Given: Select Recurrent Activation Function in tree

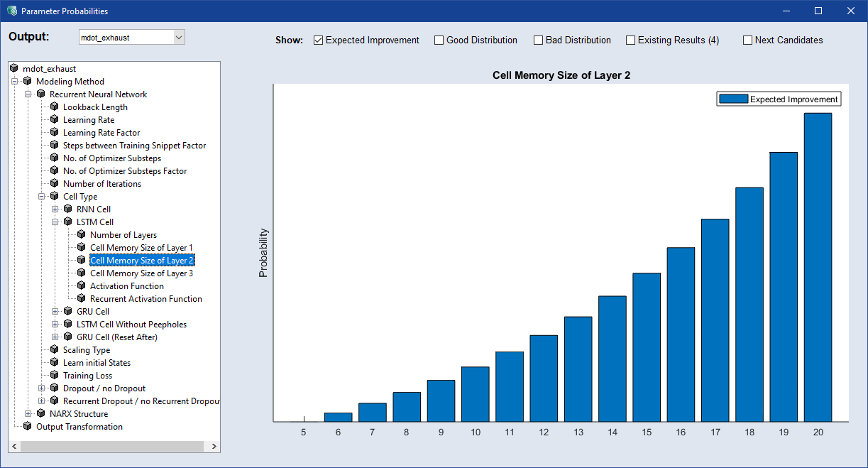Looking at the screenshot, I should (145, 299).
